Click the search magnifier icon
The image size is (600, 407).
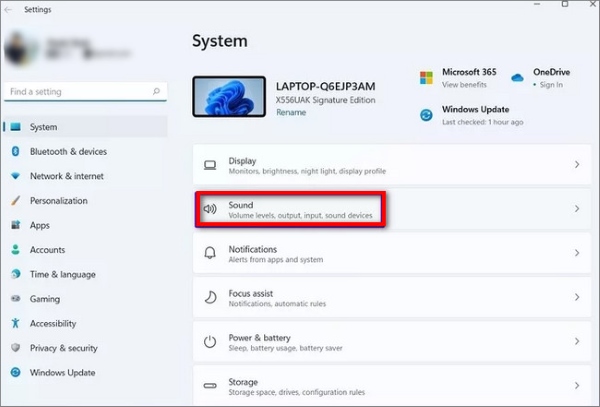coord(156,91)
